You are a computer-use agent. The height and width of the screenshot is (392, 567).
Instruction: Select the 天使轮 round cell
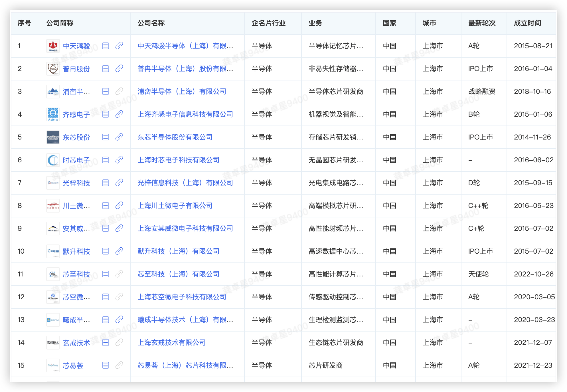479,274
